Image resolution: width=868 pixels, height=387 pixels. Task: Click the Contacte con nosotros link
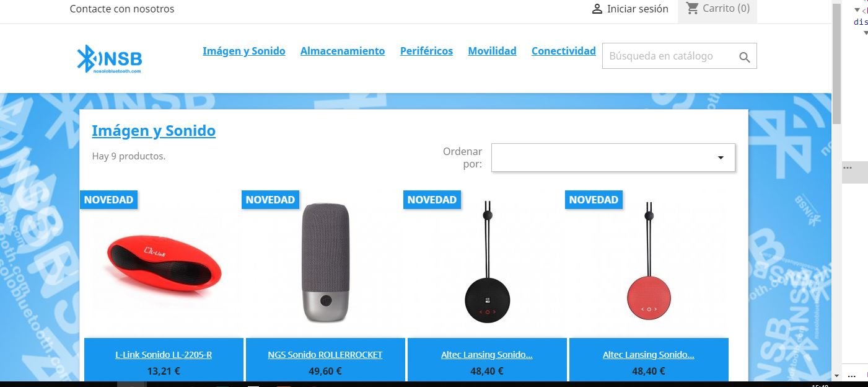pos(122,9)
